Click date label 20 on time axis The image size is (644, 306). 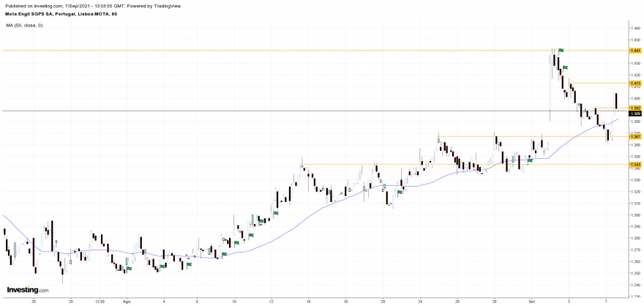click(x=383, y=301)
